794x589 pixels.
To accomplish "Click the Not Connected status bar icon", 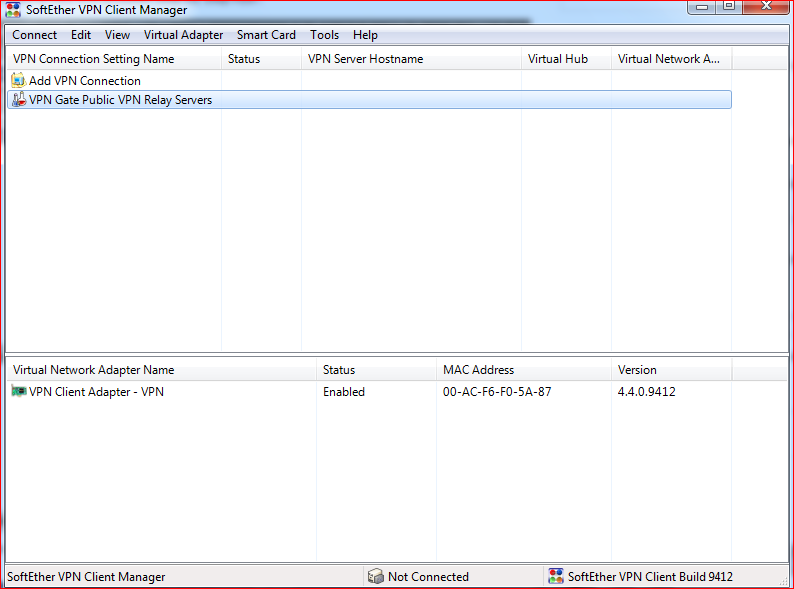I will coord(376,576).
